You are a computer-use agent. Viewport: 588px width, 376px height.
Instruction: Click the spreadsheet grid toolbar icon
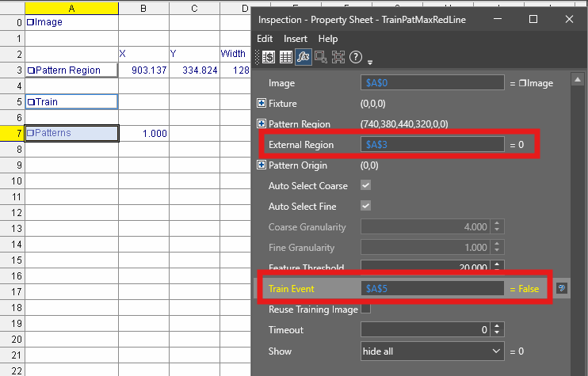point(285,56)
